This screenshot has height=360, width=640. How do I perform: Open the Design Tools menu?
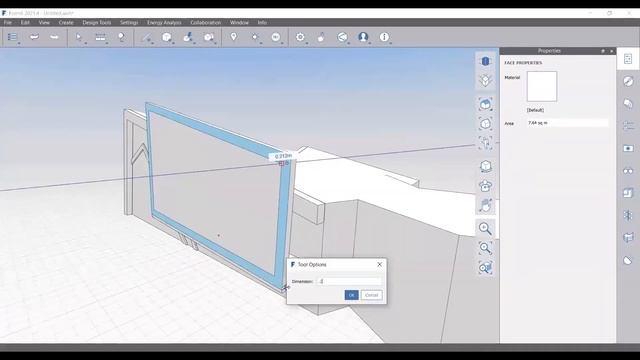point(97,22)
